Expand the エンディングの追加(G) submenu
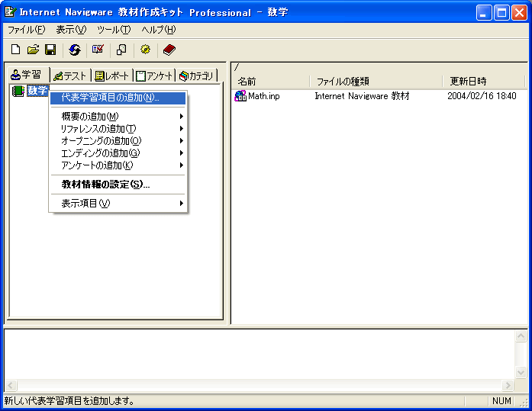This screenshot has height=411, width=532. tap(118, 153)
